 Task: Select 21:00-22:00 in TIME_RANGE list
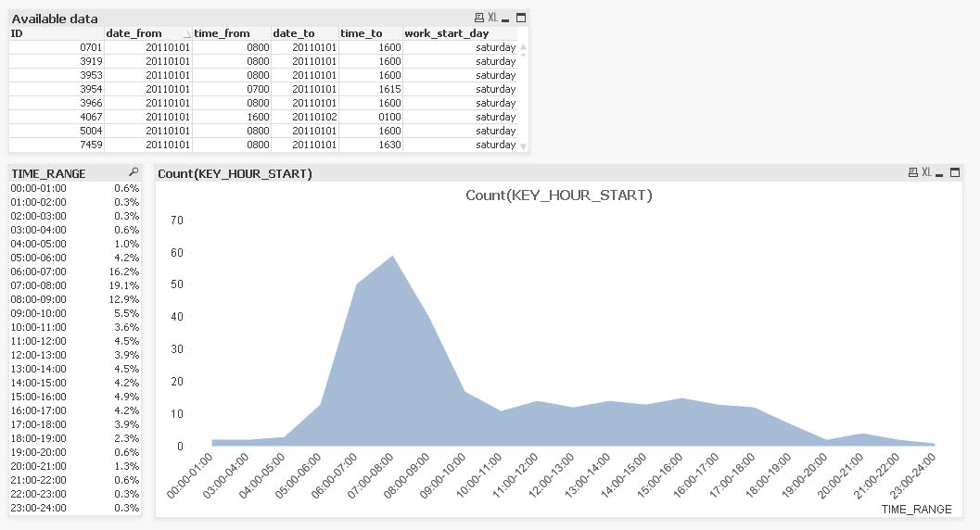(x=75, y=479)
